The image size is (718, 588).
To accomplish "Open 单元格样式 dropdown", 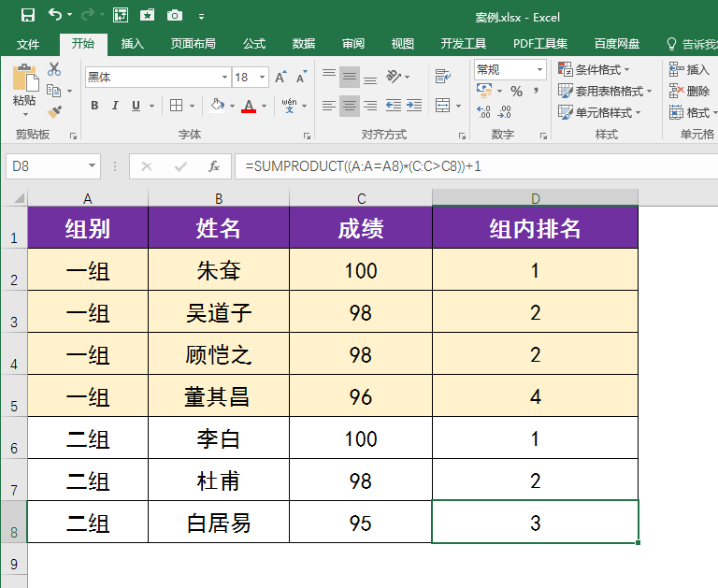I will pos(599,112).
